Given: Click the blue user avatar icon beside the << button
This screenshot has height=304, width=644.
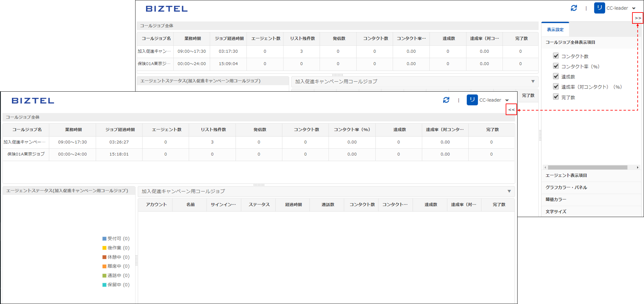Looking at the screenshot, I should [472, 100].
